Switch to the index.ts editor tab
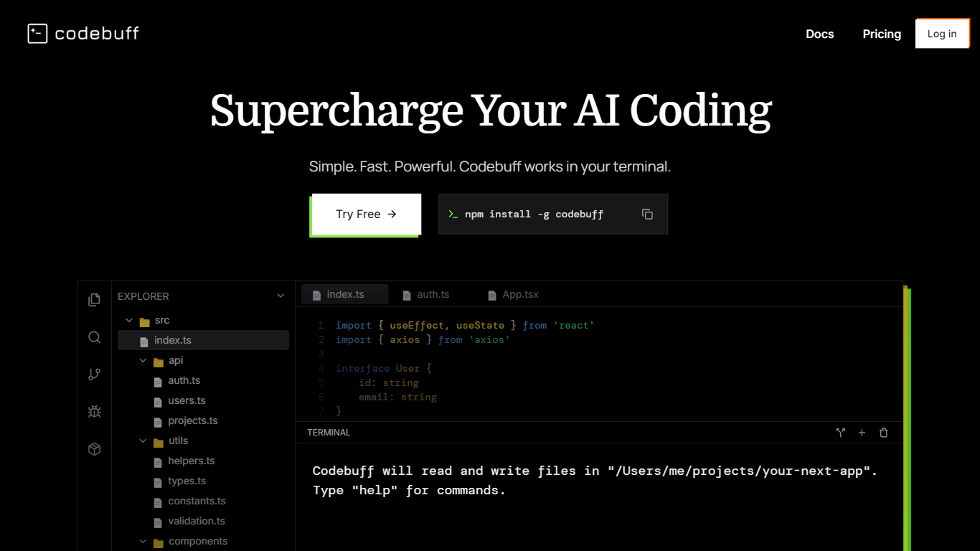 [344, 294]
